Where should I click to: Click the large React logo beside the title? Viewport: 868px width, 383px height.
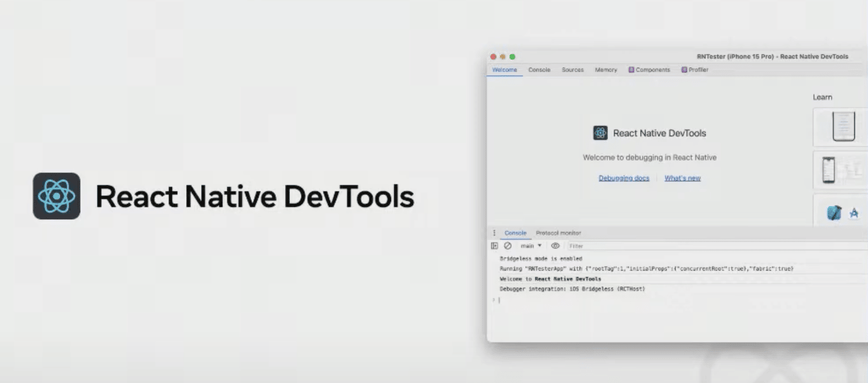[x=57, y=196]
